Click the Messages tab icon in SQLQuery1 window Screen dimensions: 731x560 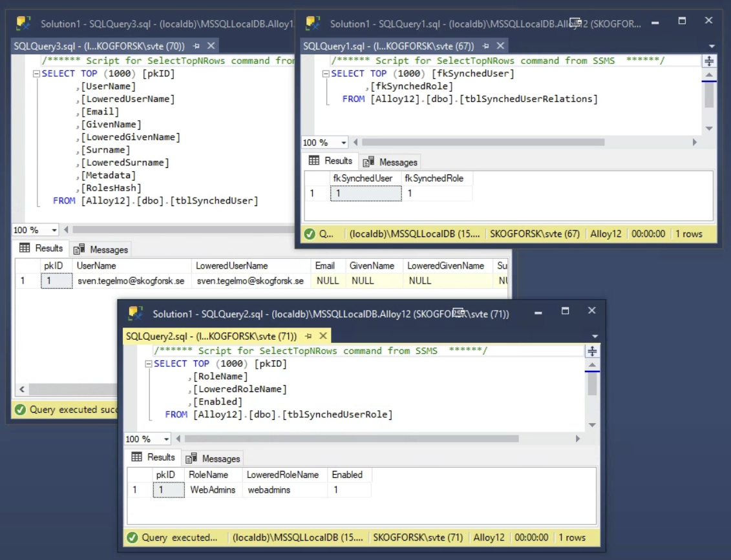(369, 162)
